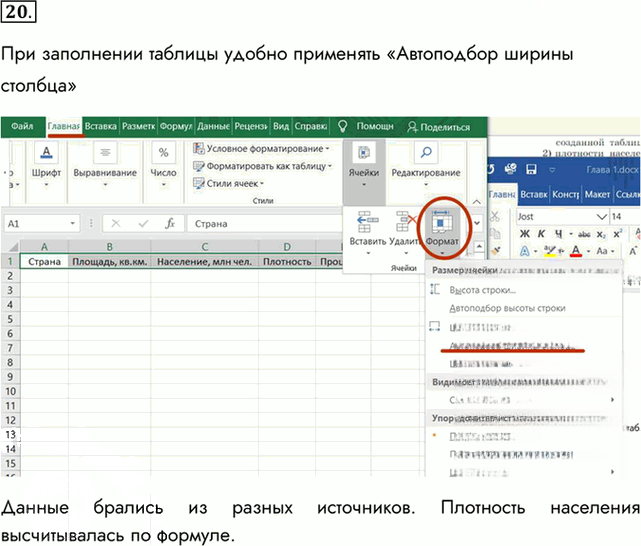Click the Word save disk icon
Screen dimensions: 641x546
pyautogui.click(x=531, y=169)
